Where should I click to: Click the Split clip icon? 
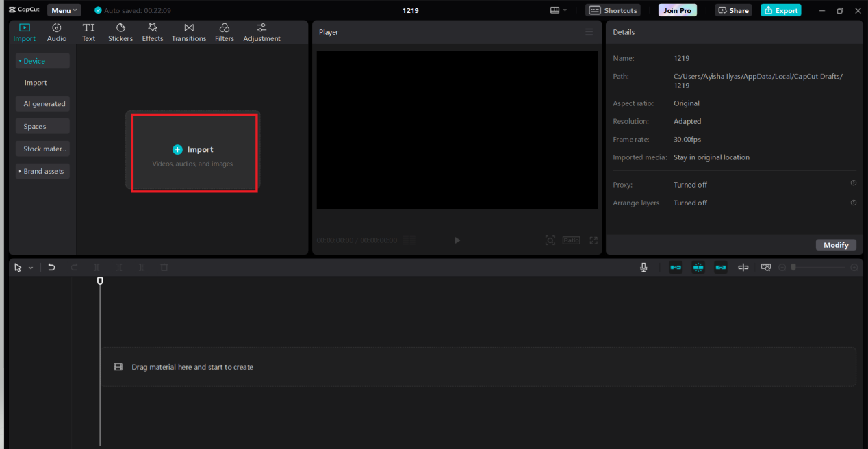coord(97,268)
